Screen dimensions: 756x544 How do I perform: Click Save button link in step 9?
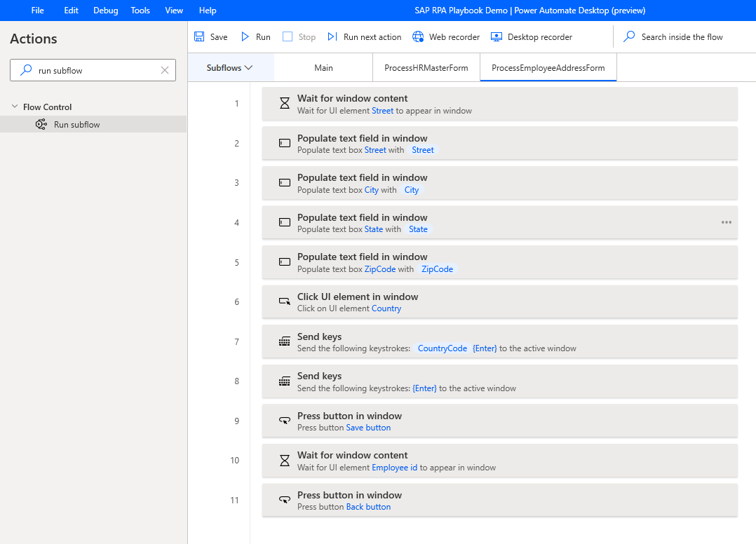point(368,428)
